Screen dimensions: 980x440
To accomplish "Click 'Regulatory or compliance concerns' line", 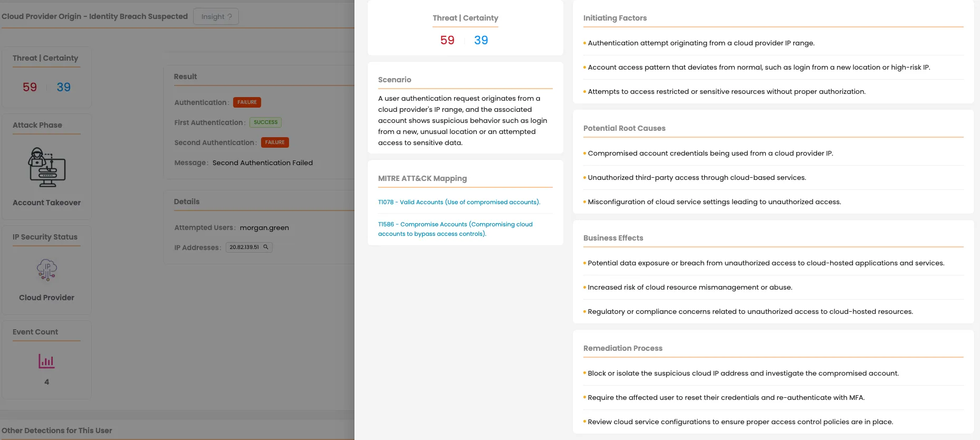I will tap(751, 311).
